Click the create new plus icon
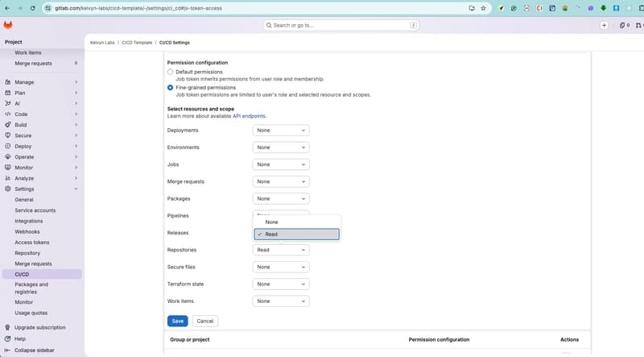 pyautogui.click(x=604, y=25)
